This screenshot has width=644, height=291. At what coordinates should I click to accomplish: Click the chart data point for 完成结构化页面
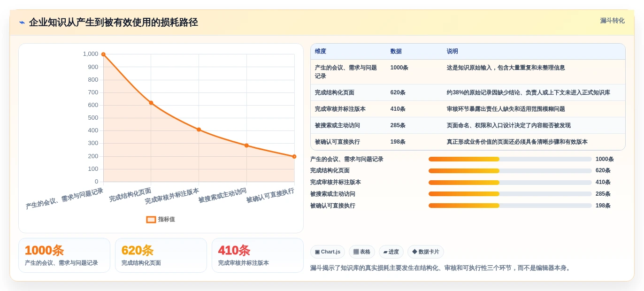(151, 102)
